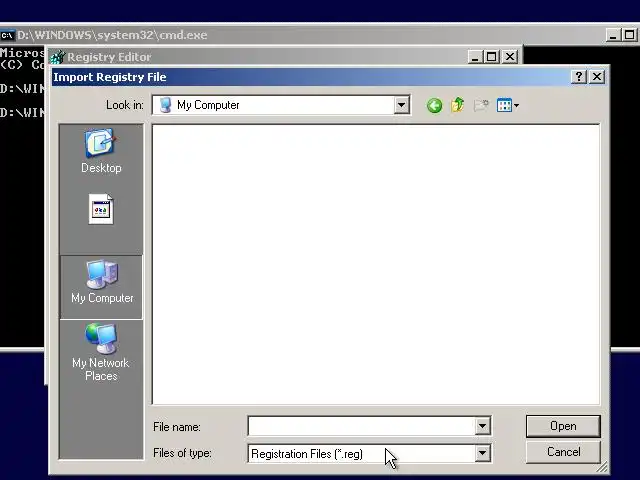Go back using green arrow icon
The width and height of the screenshot is (640, 480).
(434, 106)
